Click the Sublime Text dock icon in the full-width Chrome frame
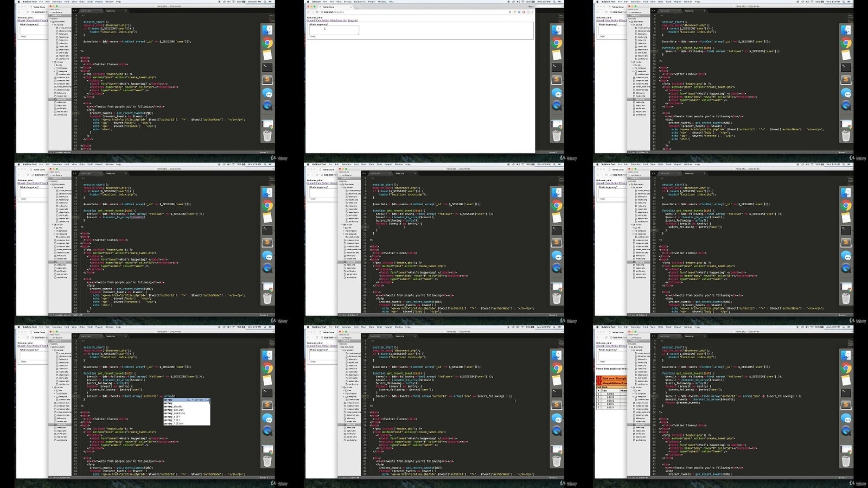Viewport: 868px width, 488px height. click(557, 80)
